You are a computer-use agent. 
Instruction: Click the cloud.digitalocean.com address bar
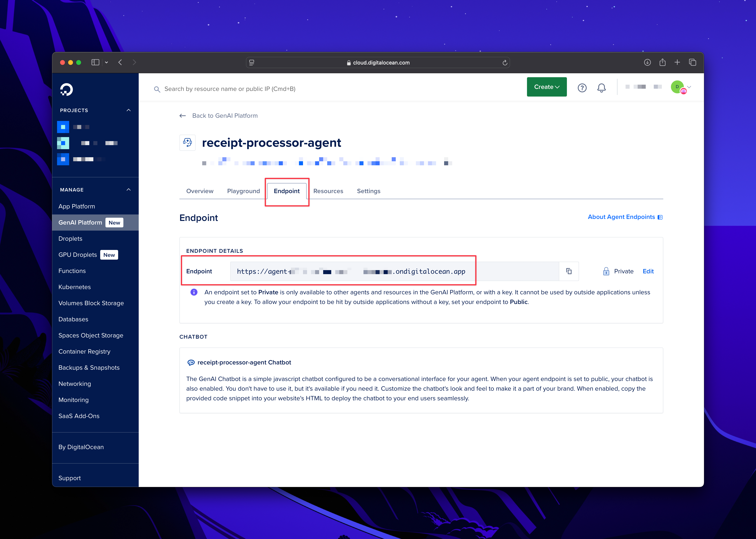(x=378, y=62)
